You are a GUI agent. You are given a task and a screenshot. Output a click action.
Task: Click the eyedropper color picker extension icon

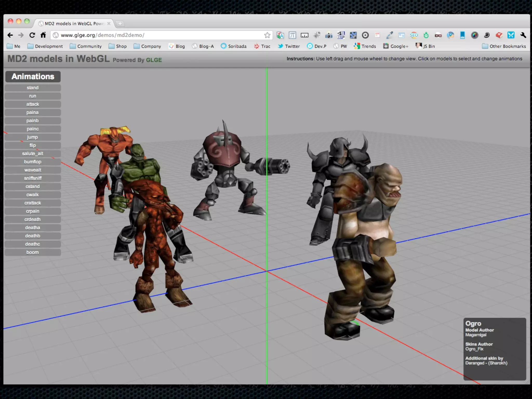(389, 35)
